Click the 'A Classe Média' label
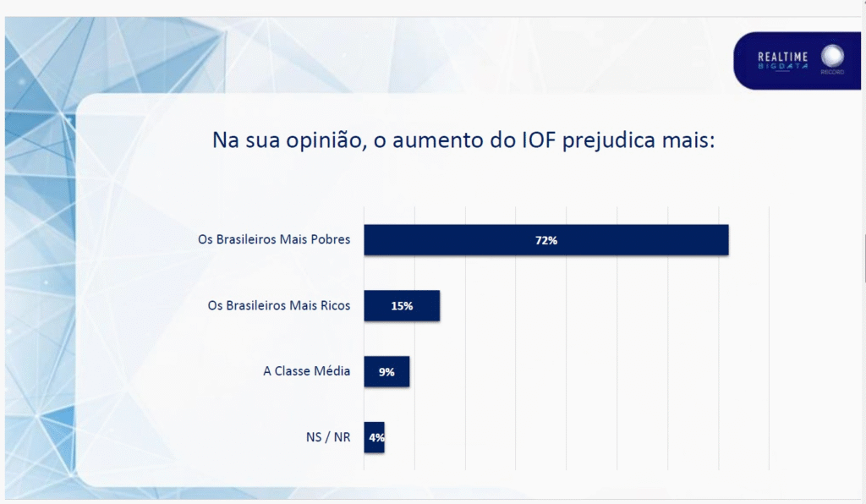 point(306,371)
